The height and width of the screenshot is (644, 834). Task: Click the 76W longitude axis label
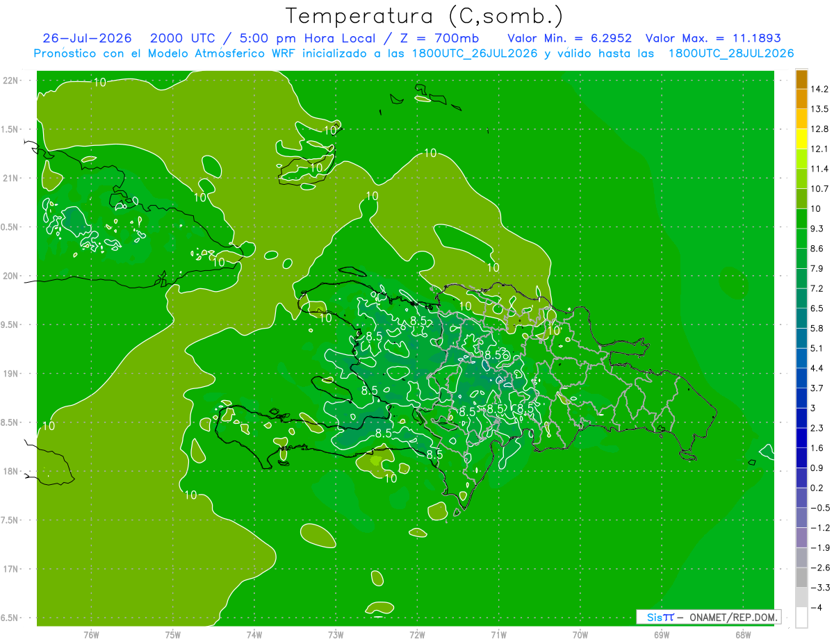point(91,634)
